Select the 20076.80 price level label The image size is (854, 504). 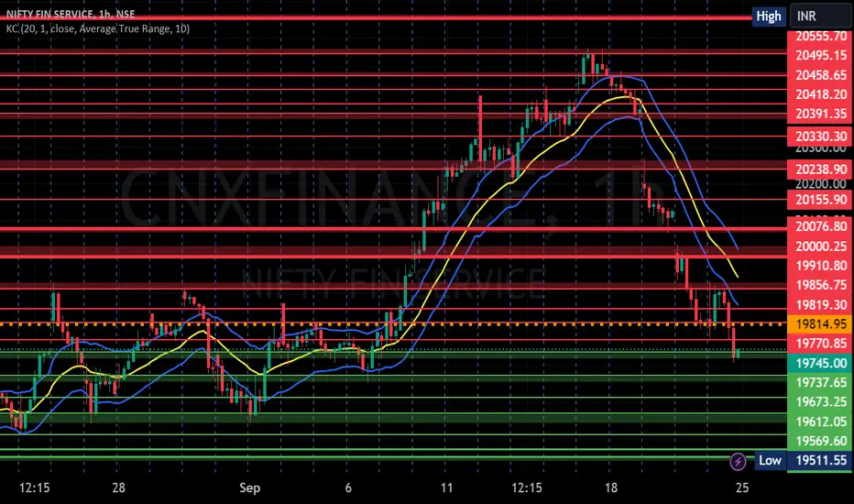click(x=820, y=226)
